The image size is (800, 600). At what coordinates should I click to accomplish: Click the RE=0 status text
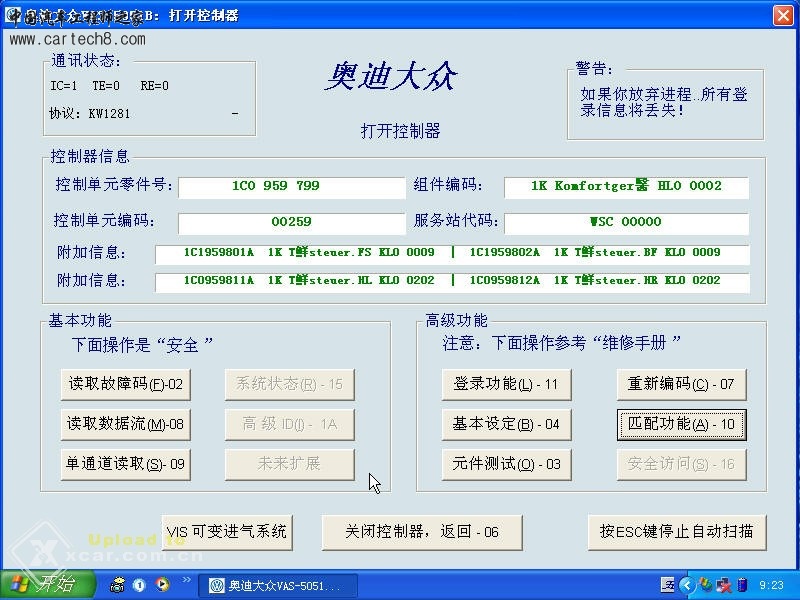(x=155, y=86)
